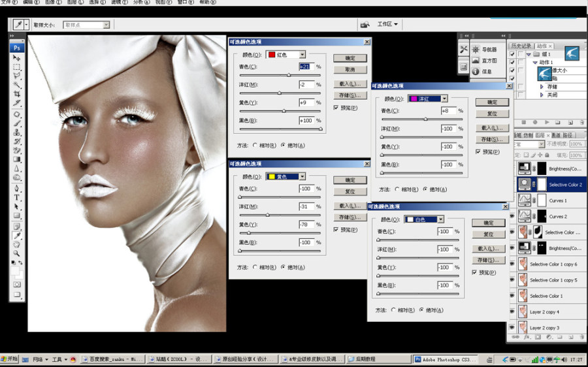This screenshot has width=588, height=367.
Task: Open the Navigator (导航器) panel icon
Action: (476, 50)
